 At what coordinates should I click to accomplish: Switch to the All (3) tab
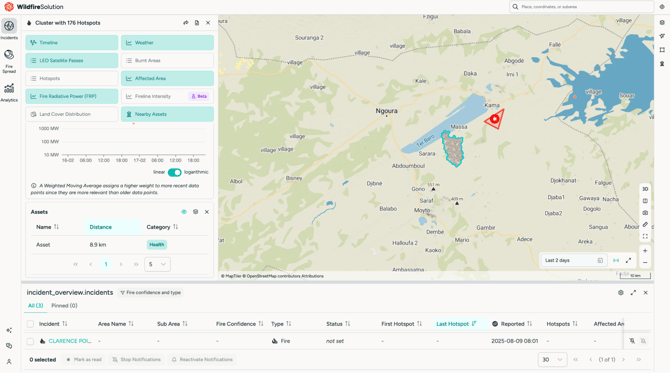35,305
